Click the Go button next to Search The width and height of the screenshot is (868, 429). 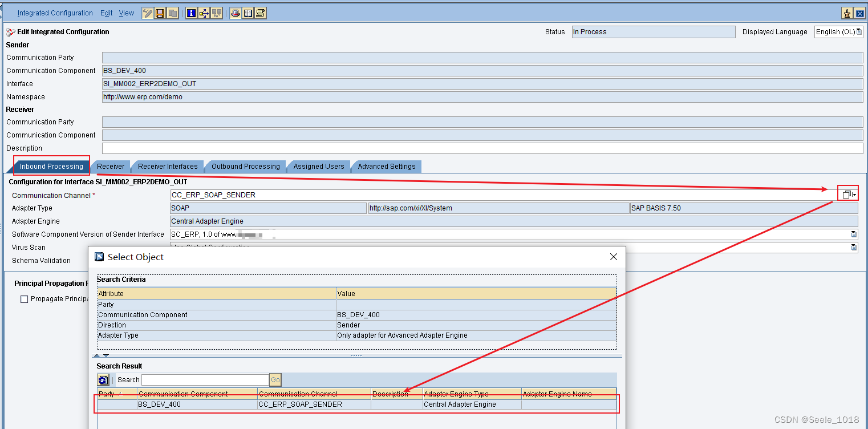point(275,380)
